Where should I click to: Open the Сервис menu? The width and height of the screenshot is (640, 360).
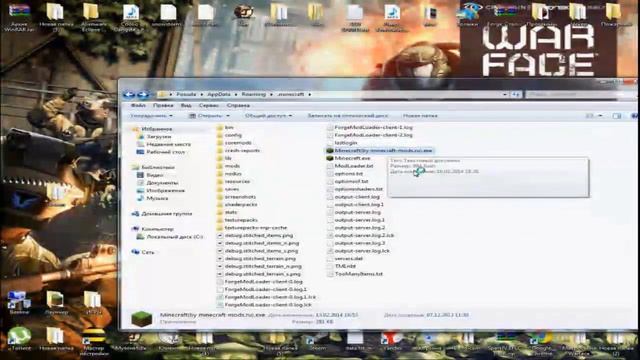[x=209, y=105]
